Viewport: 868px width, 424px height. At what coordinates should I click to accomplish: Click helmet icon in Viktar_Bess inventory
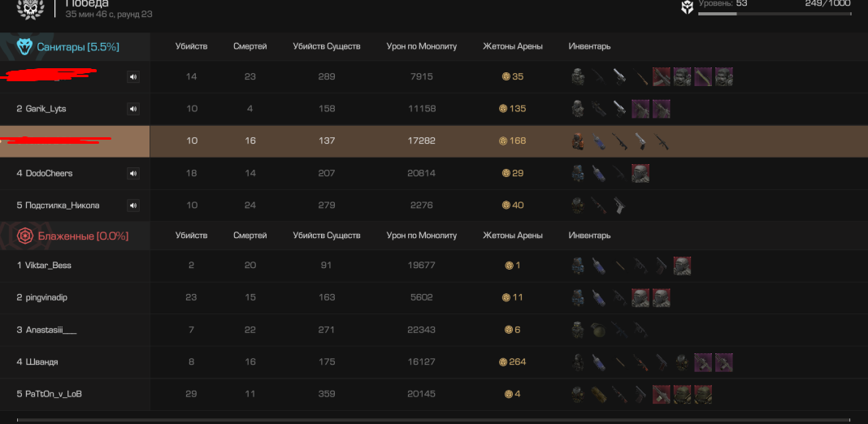[682, 266]
